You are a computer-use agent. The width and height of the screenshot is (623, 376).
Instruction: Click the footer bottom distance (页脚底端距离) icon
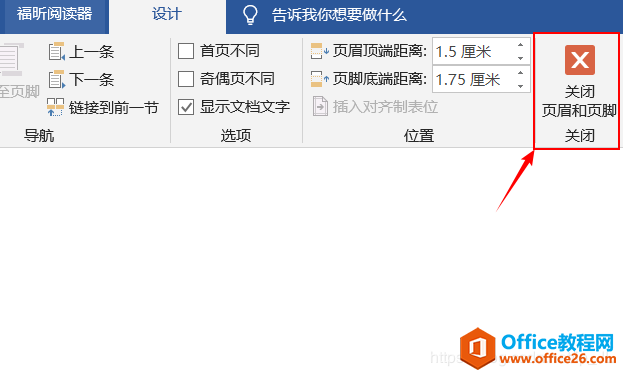tap(319, 79)
